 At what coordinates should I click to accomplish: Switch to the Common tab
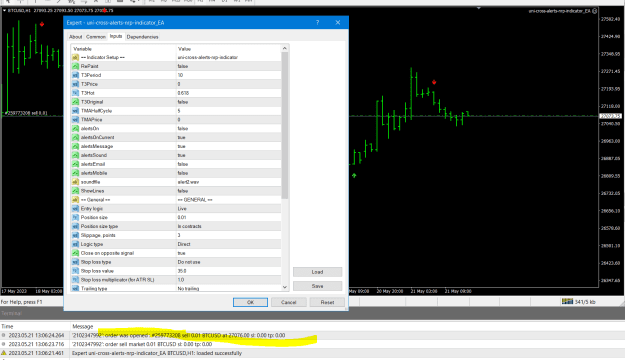tap(96, 37)
